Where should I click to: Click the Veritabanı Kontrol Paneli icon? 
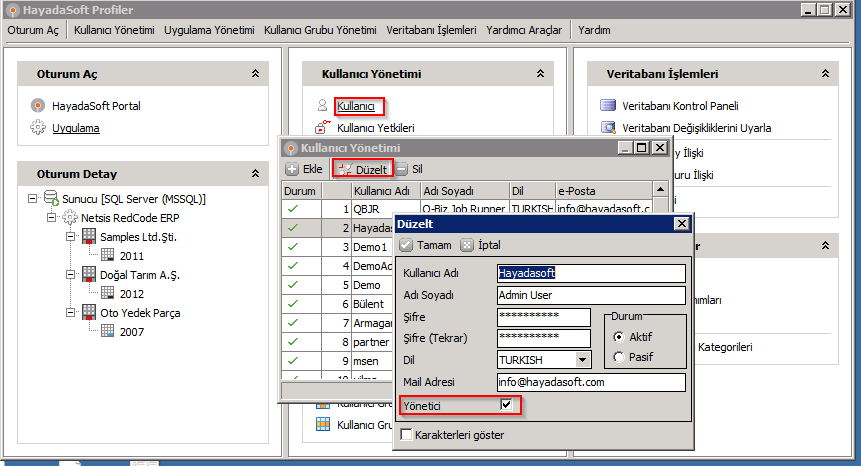coord(608,105)
